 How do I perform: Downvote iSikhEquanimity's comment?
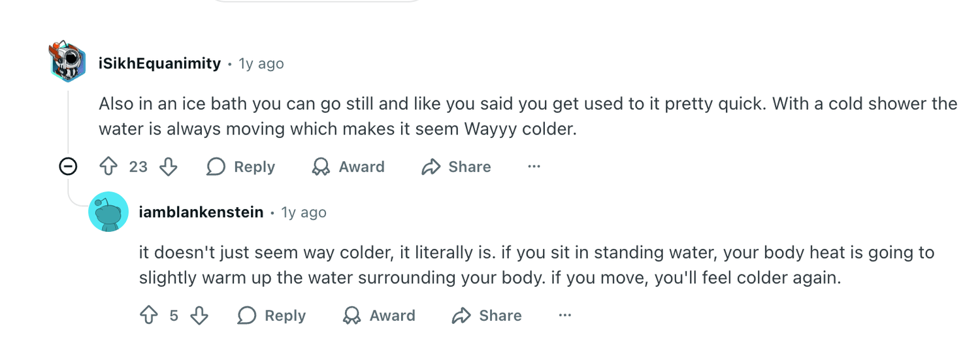tap(169, 167)
